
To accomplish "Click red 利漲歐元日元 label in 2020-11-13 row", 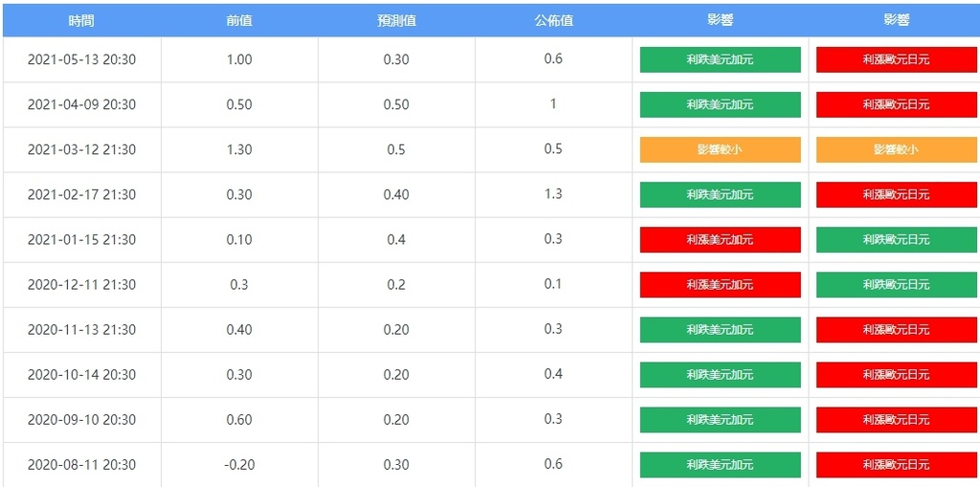I will 896,329.
